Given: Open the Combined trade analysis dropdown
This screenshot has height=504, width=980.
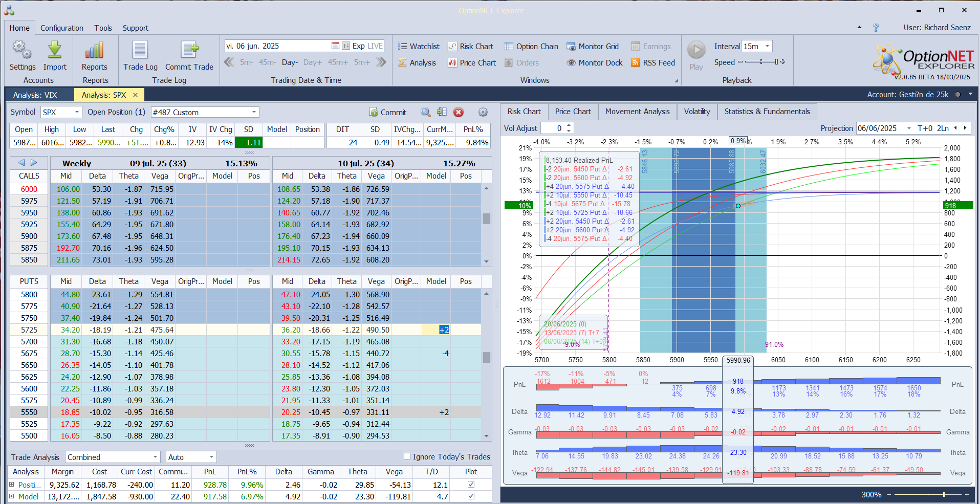Looking at the screenshot, I should [156, 457].
